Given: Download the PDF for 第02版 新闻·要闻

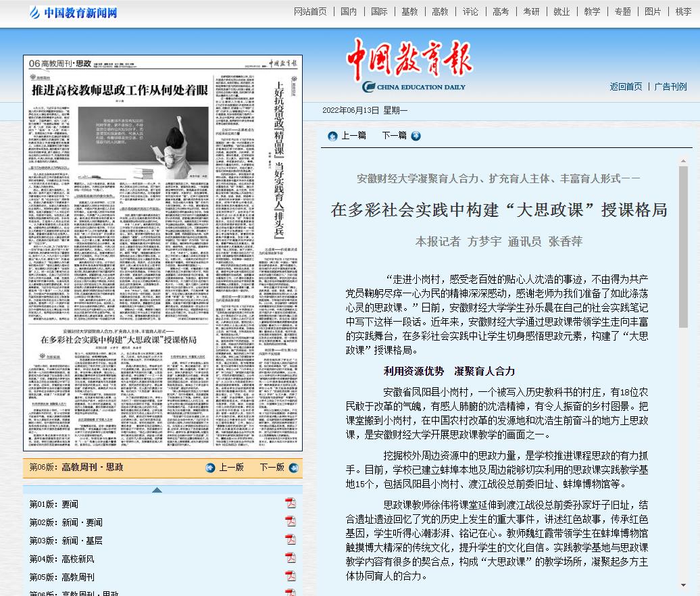Looking at the screenshot, I should 291,521.
